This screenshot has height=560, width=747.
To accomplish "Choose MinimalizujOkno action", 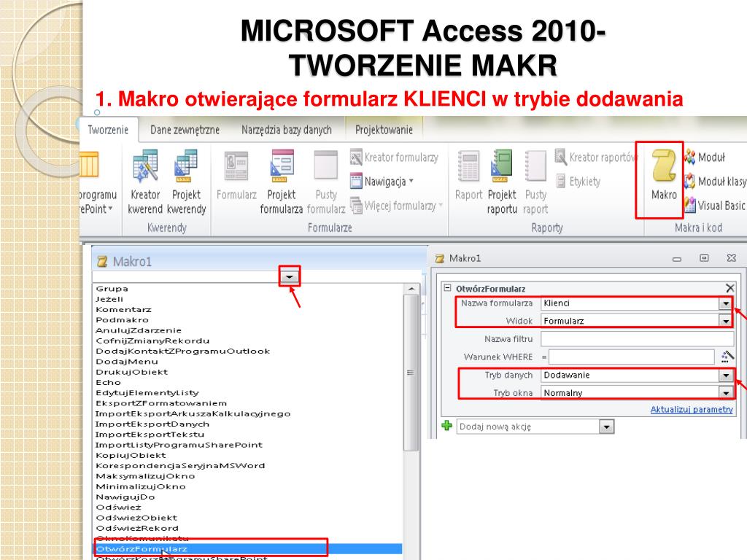I will pyautogui.click(x=141, y=486).
